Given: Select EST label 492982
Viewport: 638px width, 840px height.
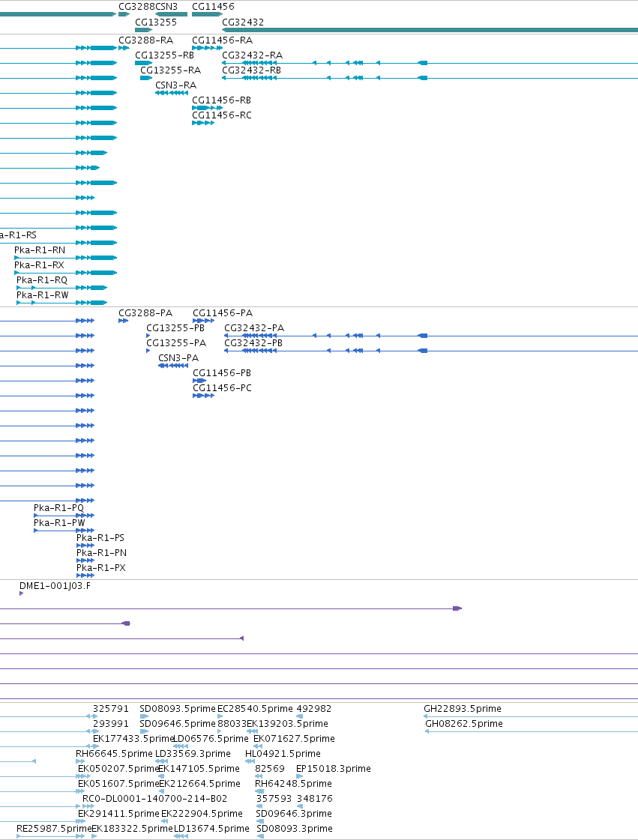Looking at the screenshot, I should coord(314,709).
